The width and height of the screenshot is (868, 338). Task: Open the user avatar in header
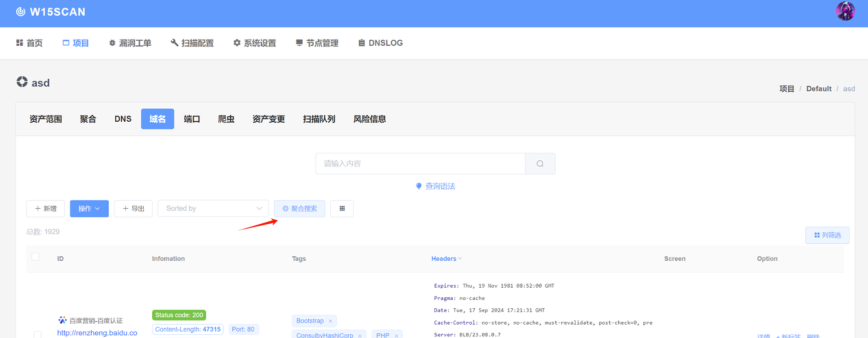click(x=845, y=11)
